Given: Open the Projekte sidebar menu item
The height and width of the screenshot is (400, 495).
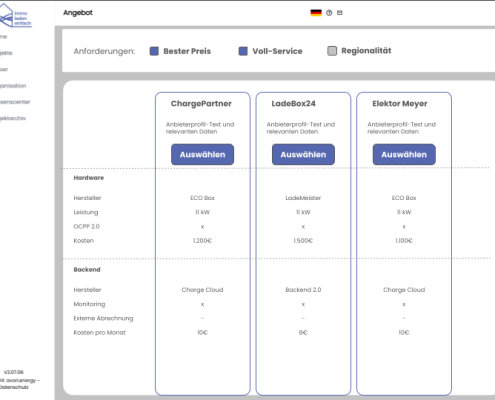Looking at the screenshot, I should (6, 53).
